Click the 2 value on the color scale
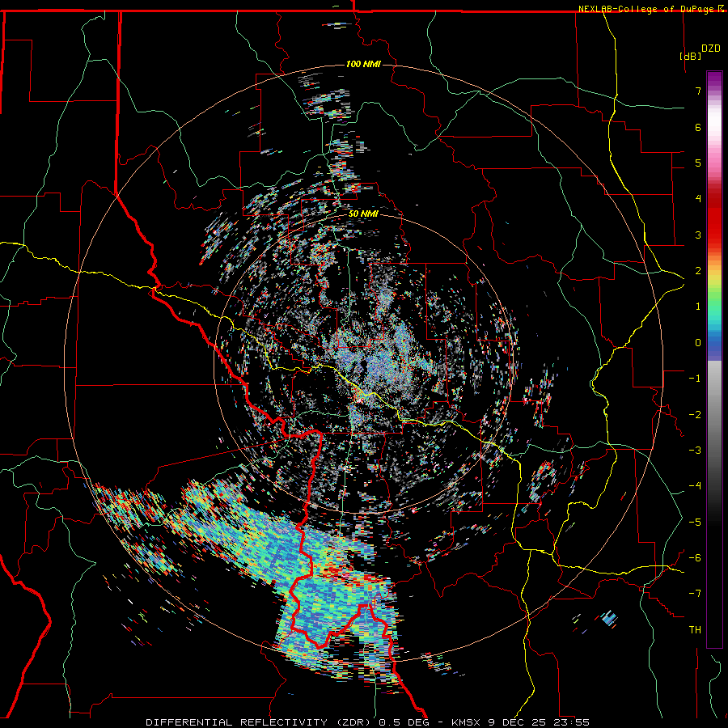728x728 pixels. (x=698, y=271)
